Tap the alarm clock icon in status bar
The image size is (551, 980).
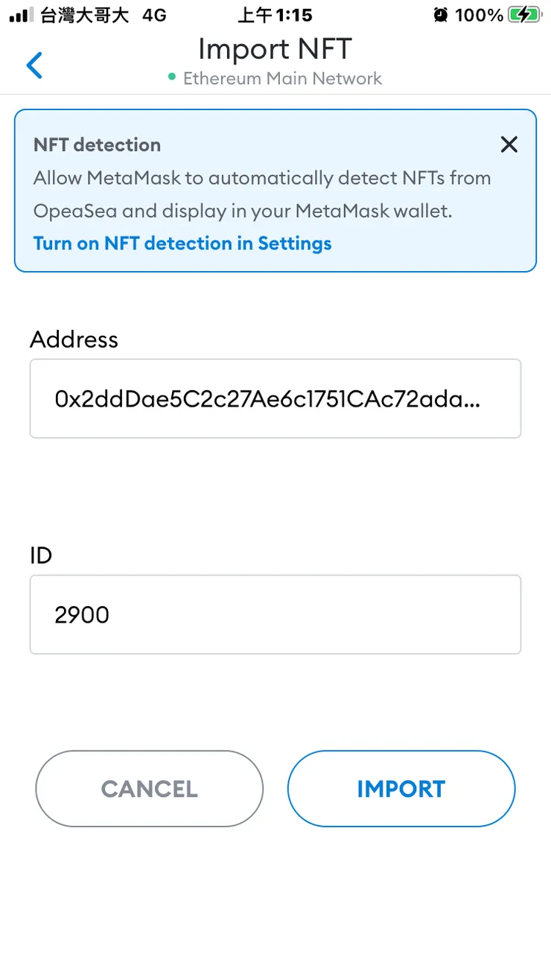tap(442, 15)
